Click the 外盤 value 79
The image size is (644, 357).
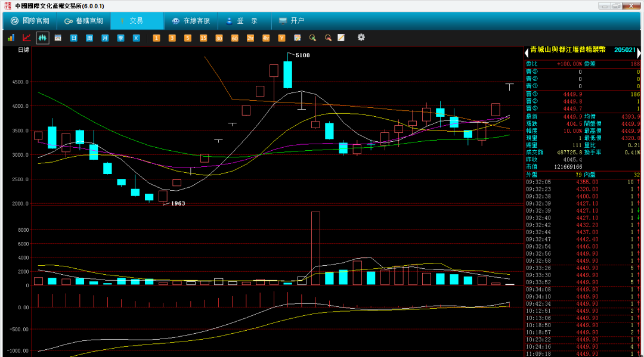point(578,175)
